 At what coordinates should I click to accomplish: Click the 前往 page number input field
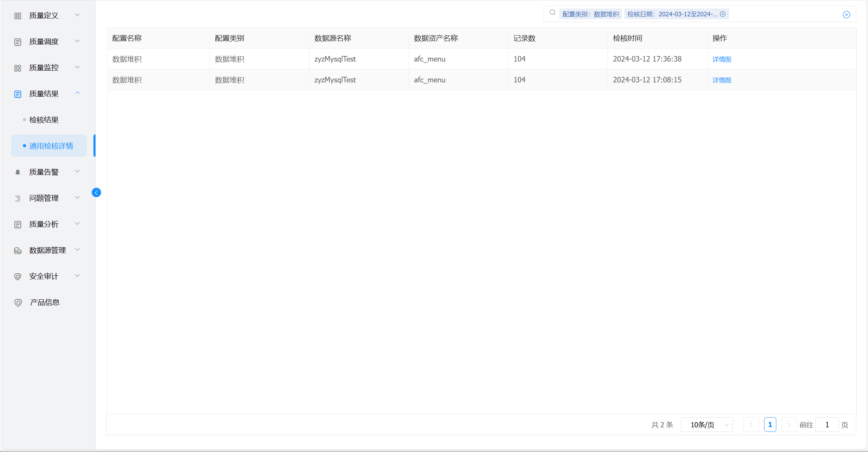[827, 425]
